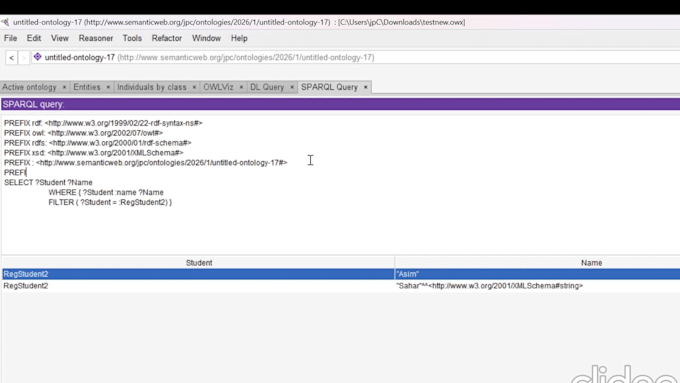Select the RegStudent2 cell in Sahar row

(198, 286)
